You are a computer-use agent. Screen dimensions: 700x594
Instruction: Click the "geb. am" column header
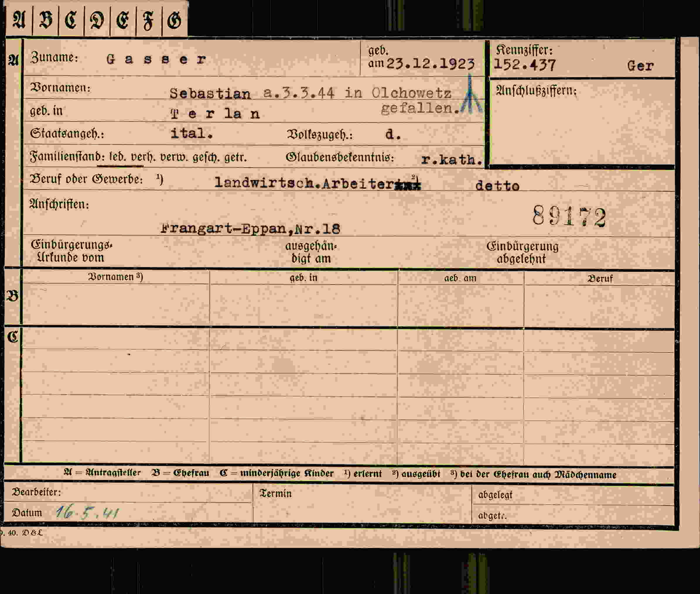[460, 278]
